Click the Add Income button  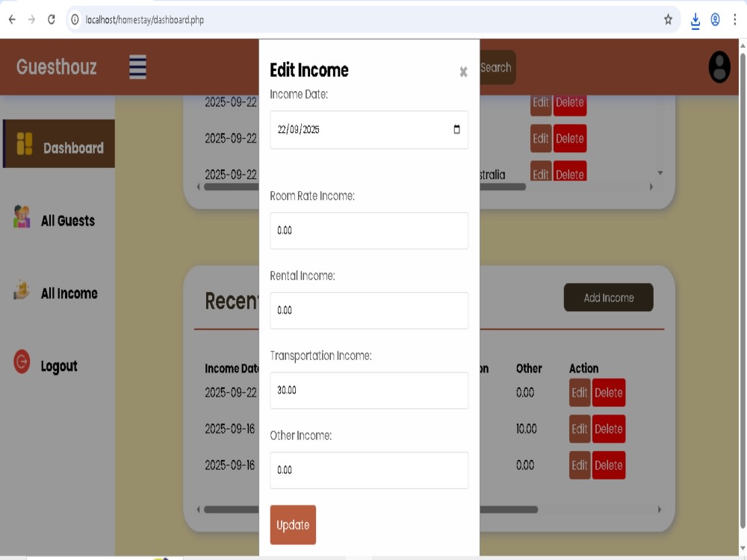[x=608, y=298]
